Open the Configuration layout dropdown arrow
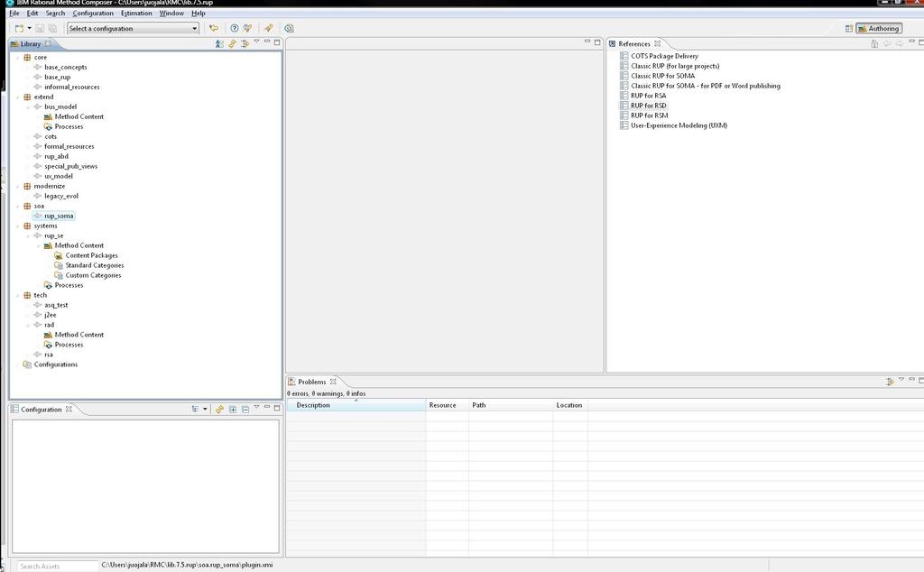The image size is (924, 572). (x=205, y=409)
